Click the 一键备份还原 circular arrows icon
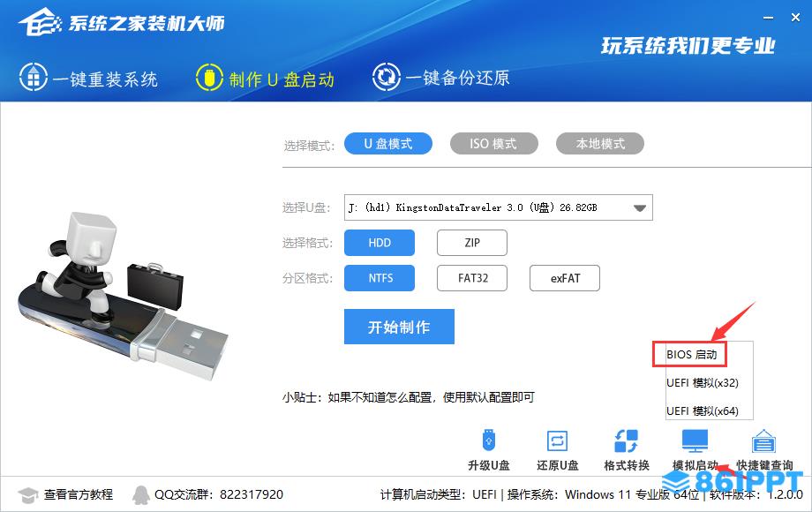This screenshot has height=512, width=812. 386,77
